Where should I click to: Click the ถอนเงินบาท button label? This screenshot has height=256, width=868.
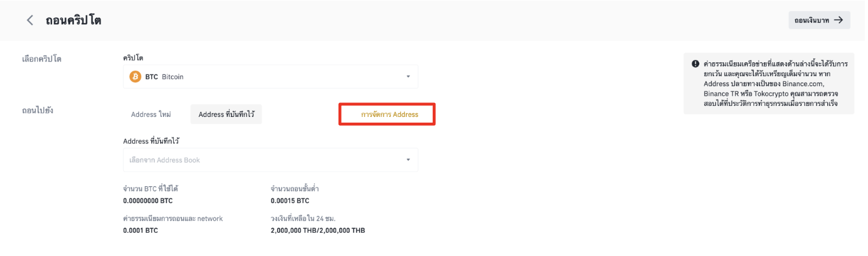(812, 20)
